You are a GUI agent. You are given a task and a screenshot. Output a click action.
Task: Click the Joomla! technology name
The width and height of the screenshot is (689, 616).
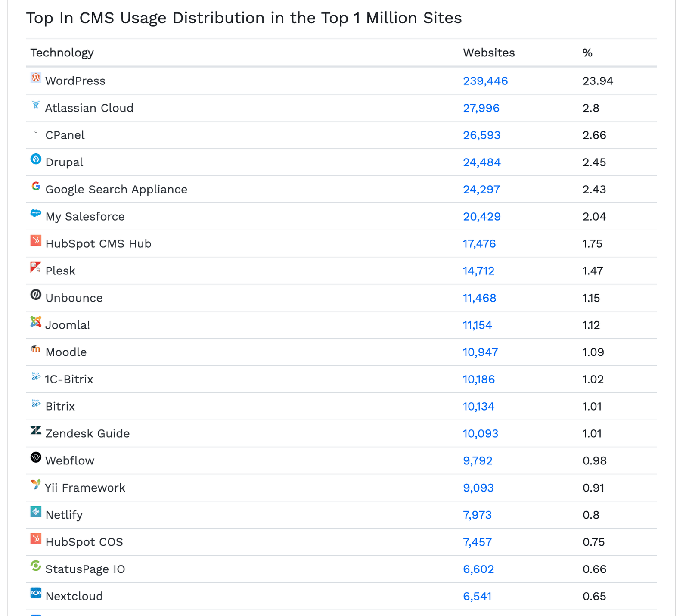coord(68,325)
